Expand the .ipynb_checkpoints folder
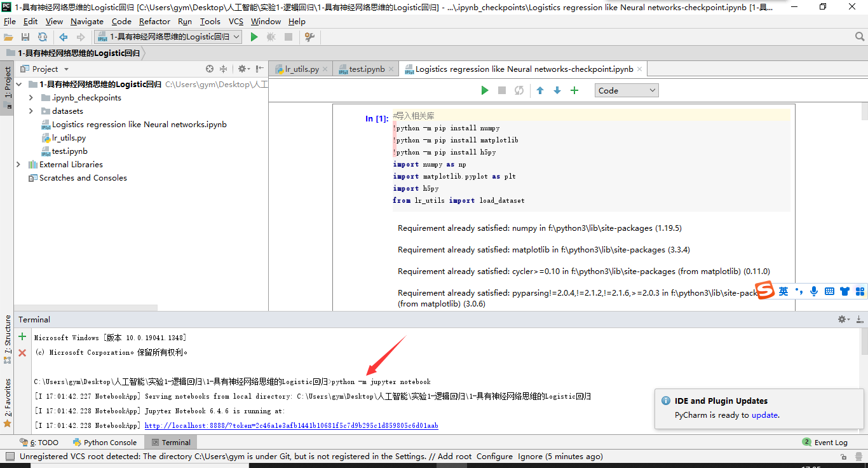 [31, 97]
